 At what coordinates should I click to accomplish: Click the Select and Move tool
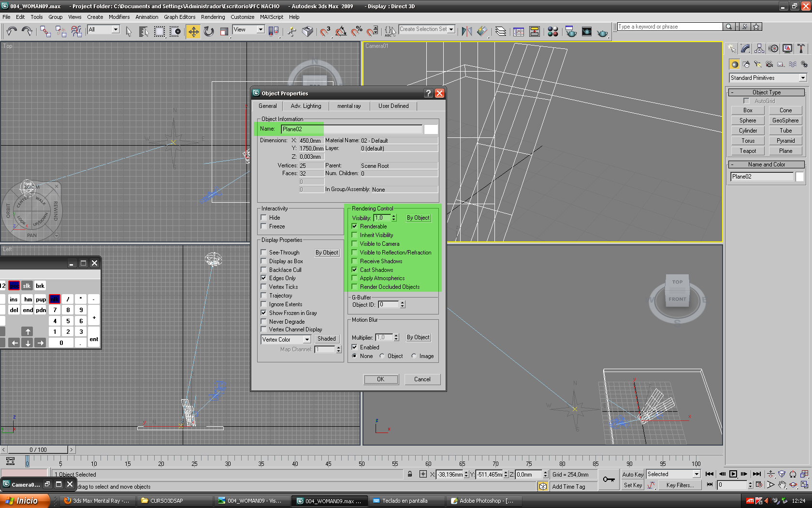pos(193,31)
